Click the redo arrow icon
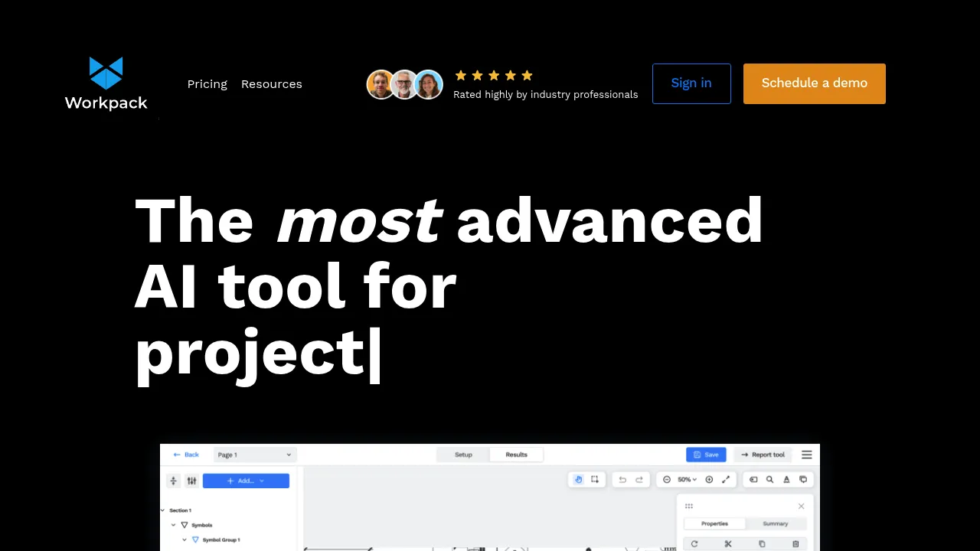The width and height of the screenshot is (980, 551). (x=639, y=479)
